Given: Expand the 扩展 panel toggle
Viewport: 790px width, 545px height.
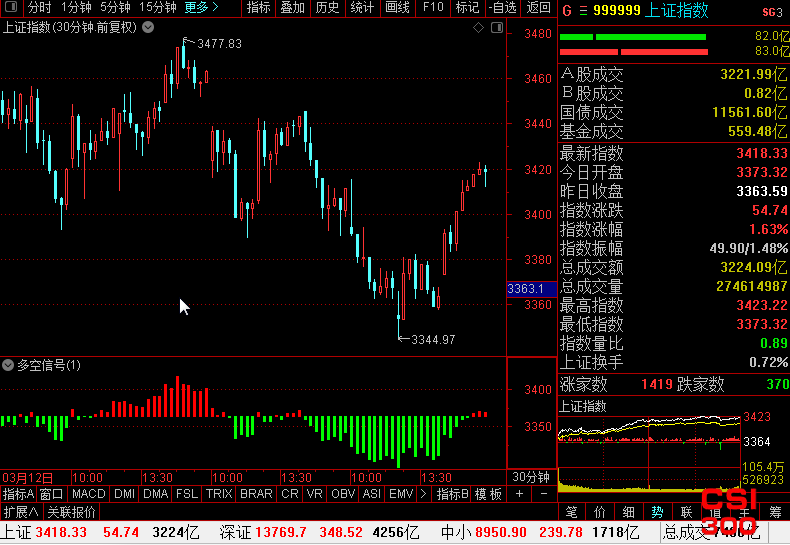Looking at the screenshot, I should [x=21, y=512].
